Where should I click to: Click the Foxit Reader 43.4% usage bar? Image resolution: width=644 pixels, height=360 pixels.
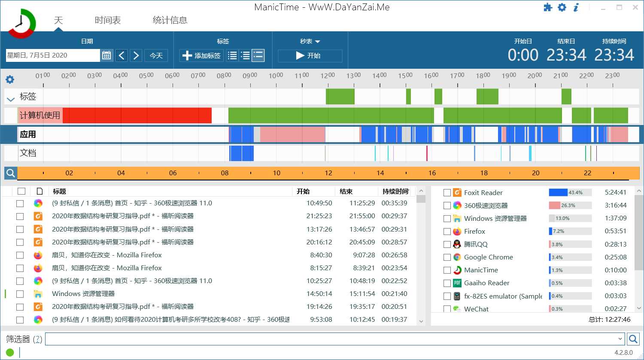pos(570,192)
